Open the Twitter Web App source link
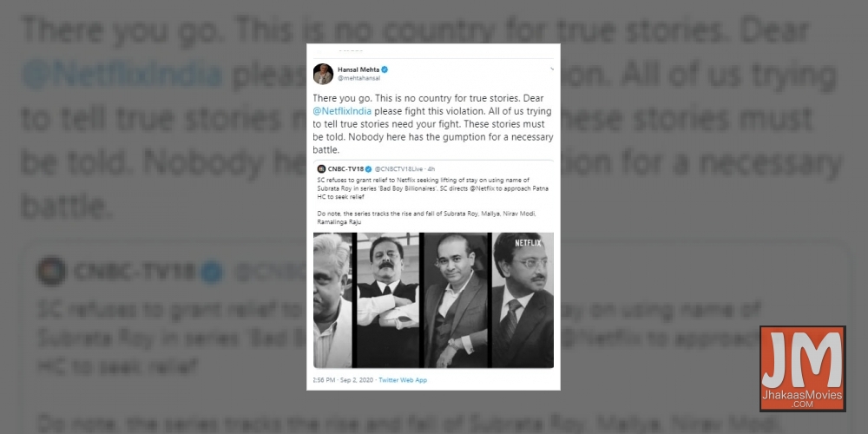This screenshot has height=434, width=868. [403, 380]
